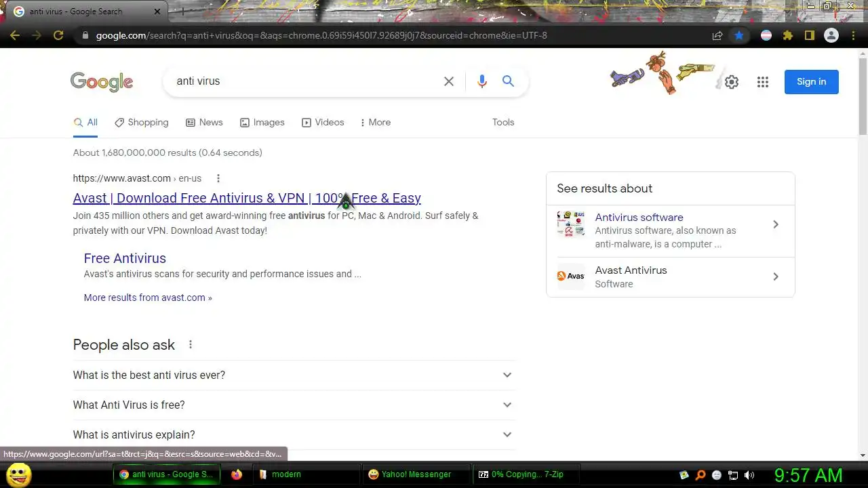The width and height of the screenshot is (868, 488).
Task: Open the modern folder taskbar item
Action: 305,474
